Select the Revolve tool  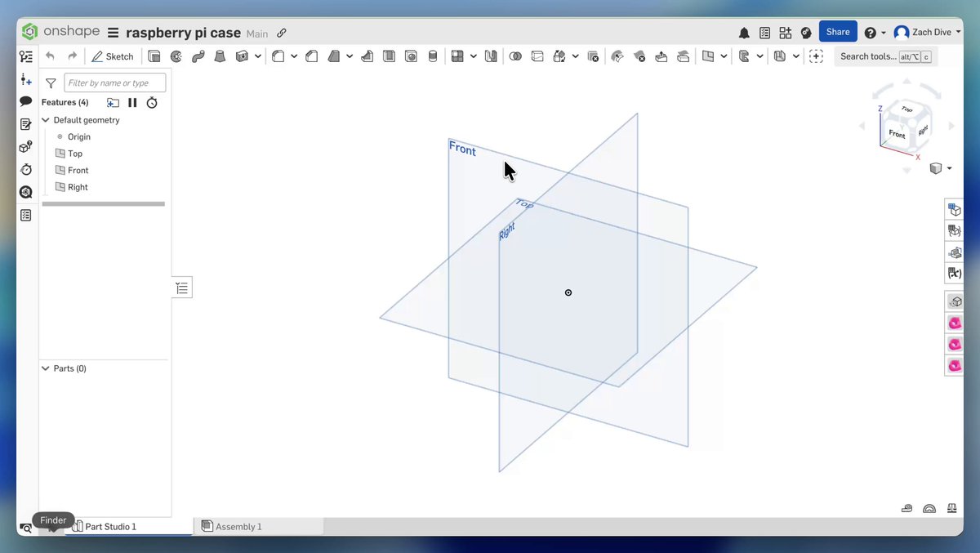point(176,56)
